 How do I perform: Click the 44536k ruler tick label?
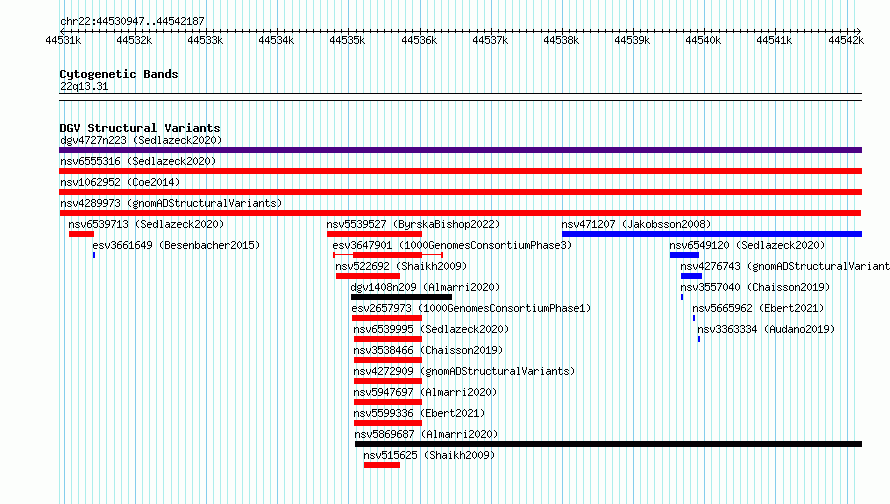pyautogui.click(x=419, y=40)
